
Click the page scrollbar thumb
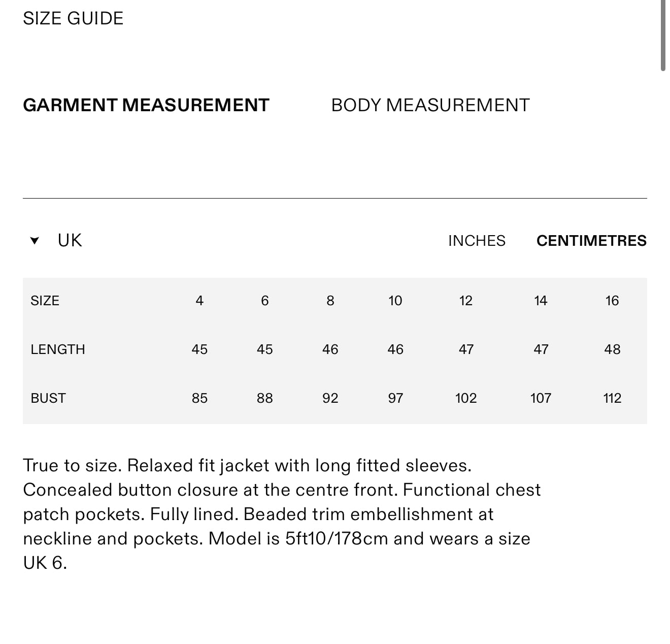click(x=663, y=36)
